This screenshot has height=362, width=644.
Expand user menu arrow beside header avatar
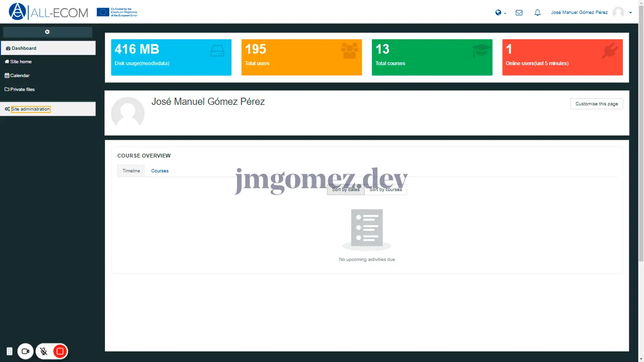click(x=631, y=13)
